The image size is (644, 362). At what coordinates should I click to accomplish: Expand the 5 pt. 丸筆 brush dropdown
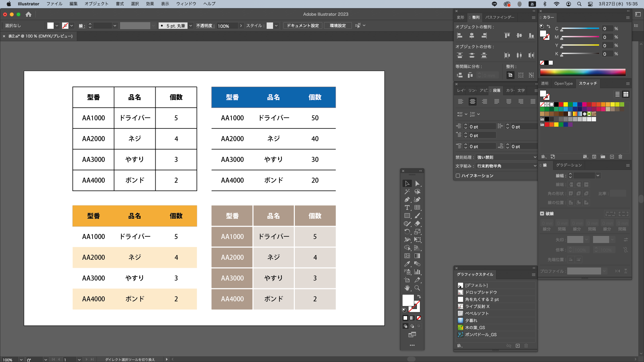click(x=191, y=26)
